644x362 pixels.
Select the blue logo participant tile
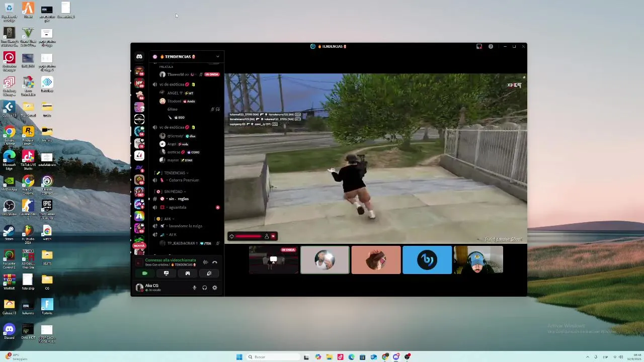pos(427,260)
